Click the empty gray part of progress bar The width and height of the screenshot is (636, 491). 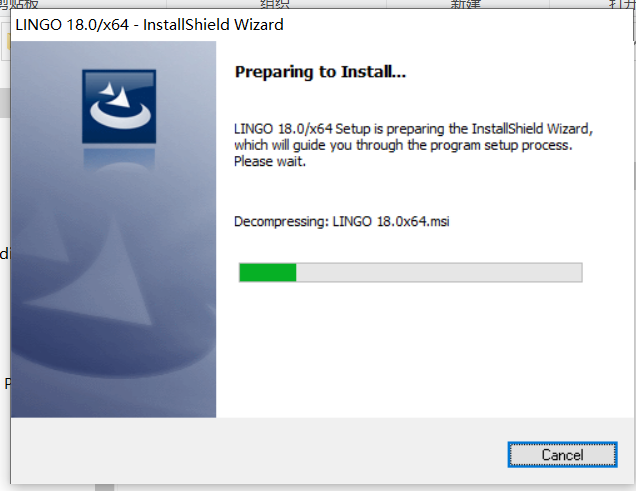coord(439,272)
